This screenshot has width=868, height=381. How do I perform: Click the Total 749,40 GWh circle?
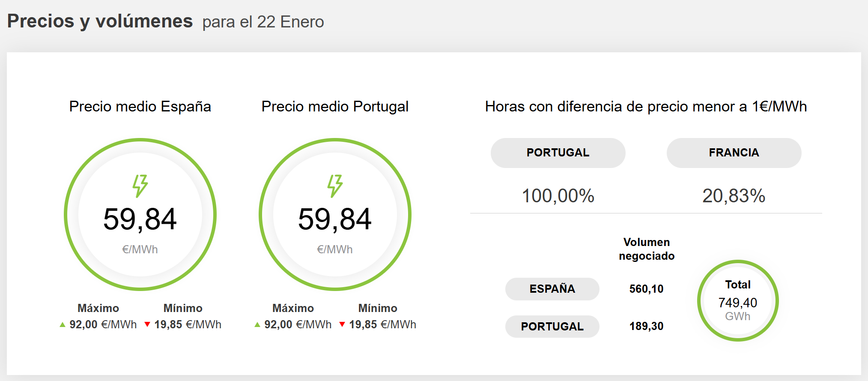pyautogui.click(x=737, y=301)
